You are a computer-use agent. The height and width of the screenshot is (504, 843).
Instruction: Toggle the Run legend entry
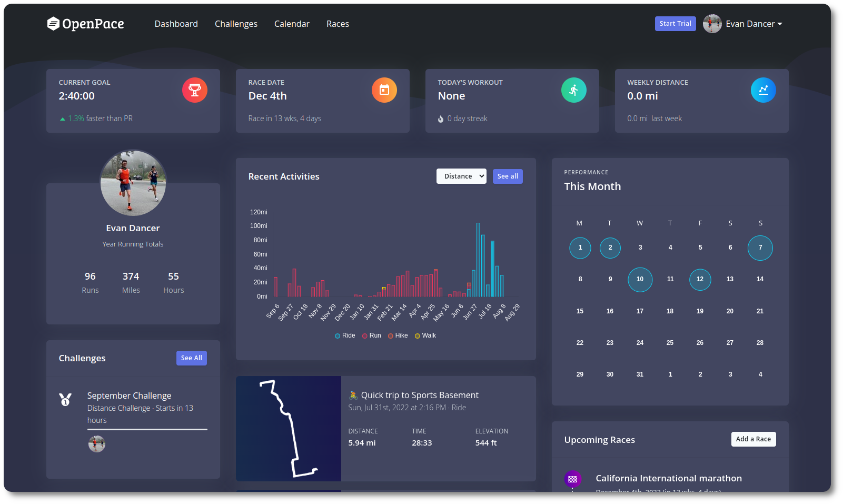pos(372,335)
